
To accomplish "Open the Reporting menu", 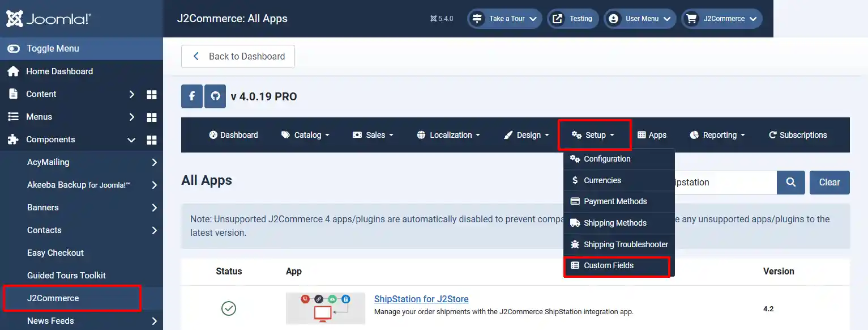I will tap(717, 135).
